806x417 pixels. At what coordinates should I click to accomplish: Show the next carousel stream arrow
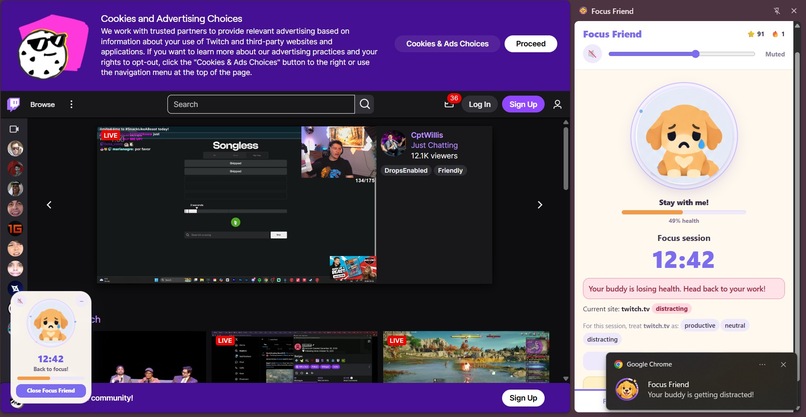540,205
